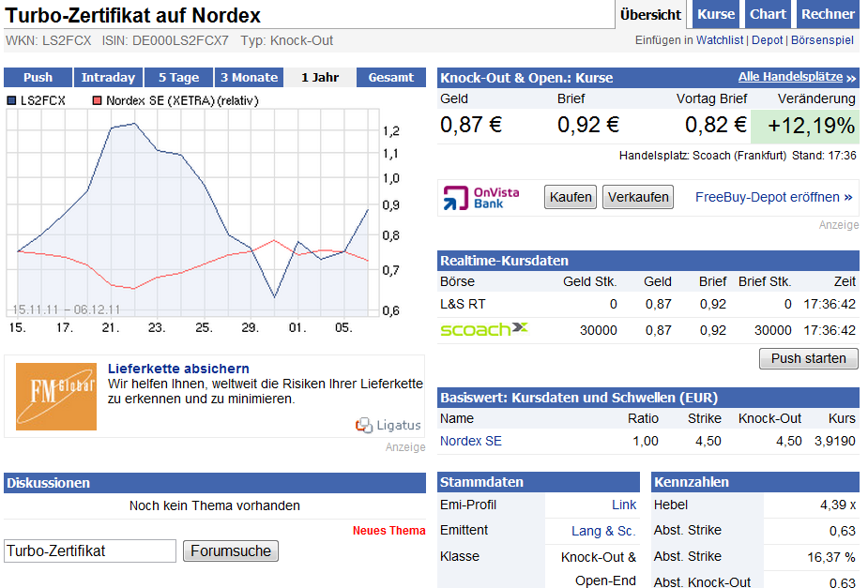Click the Knock-Out value 4,50
The width and height of the screenshot is (868, 588).
click(789, 441)
